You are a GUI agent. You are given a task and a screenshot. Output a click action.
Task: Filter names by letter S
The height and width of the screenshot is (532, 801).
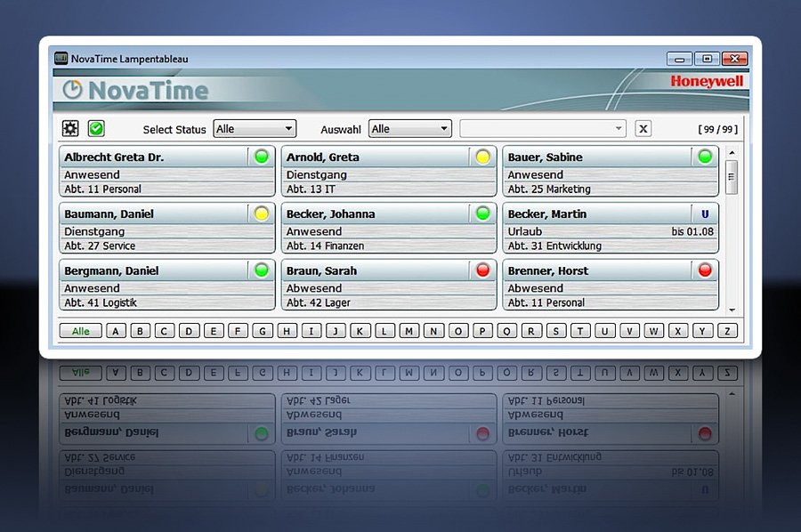point(555,331)
